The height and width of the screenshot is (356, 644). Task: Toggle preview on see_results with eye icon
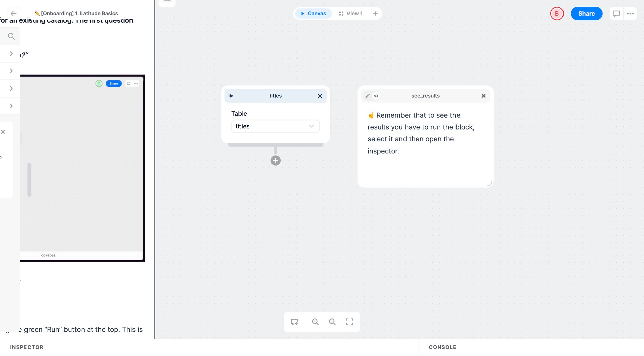376,96
